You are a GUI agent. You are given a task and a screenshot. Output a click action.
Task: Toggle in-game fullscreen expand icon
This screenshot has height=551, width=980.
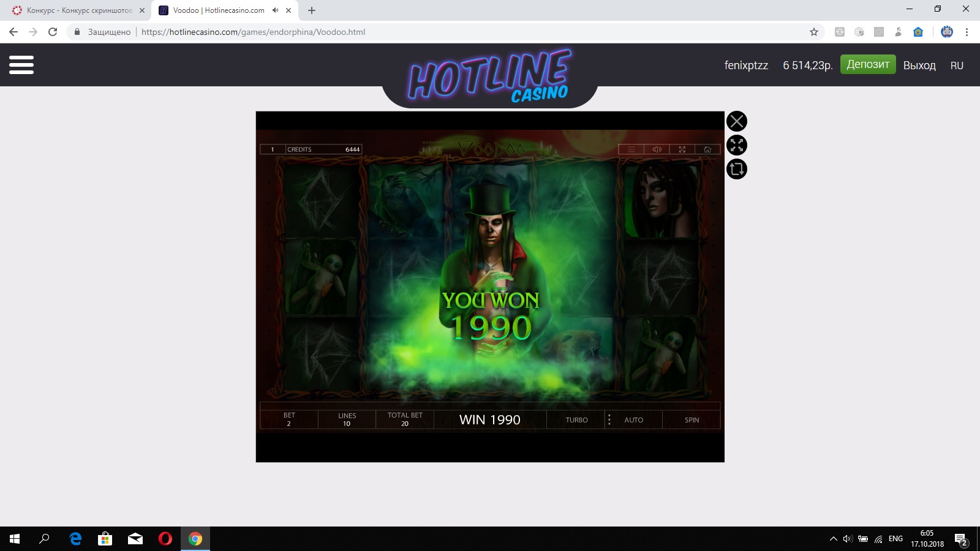coord(682,149)
